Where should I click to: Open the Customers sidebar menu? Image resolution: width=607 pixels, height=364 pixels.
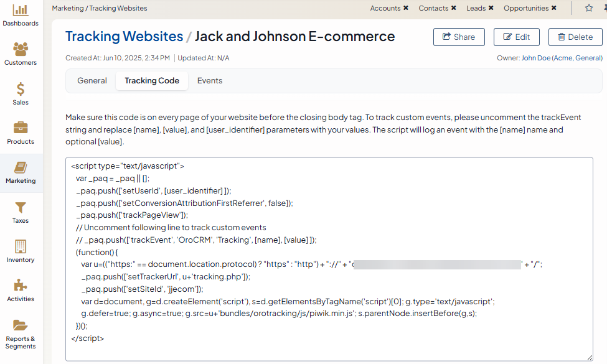point(21,54)
